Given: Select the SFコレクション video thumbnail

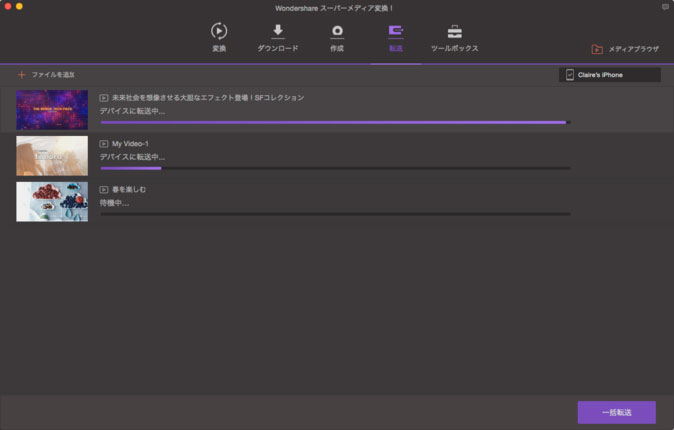Looking at the screenshot, I should 52,110.
